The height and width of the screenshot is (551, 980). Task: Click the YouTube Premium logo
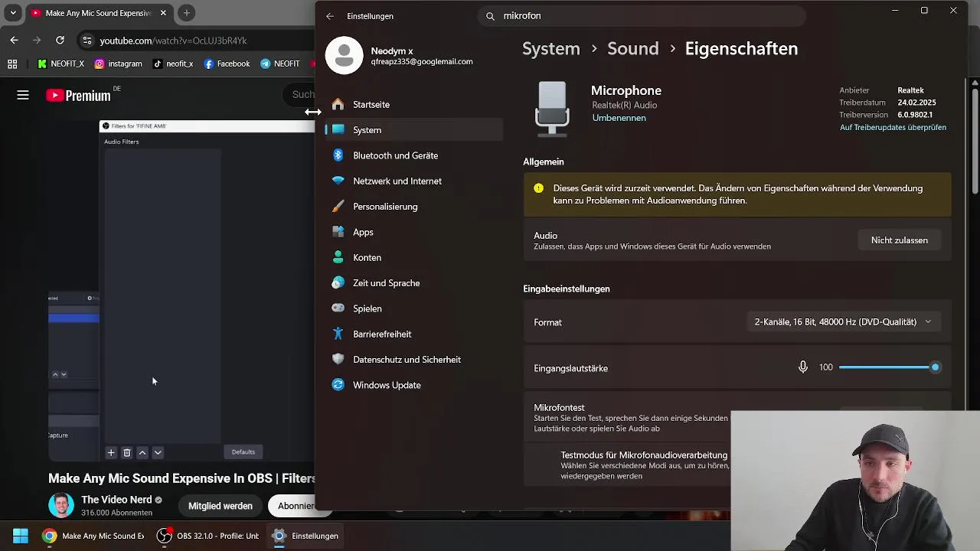(x=78, y=96)
